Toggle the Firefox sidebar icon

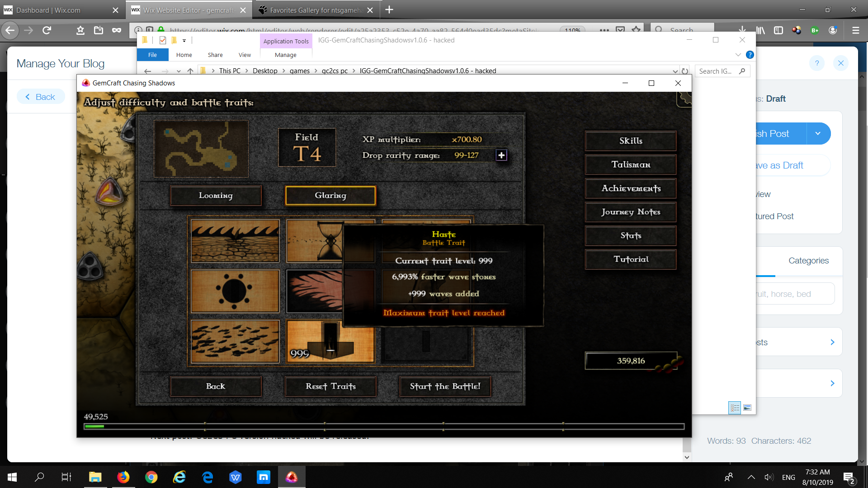coord(778,30)
